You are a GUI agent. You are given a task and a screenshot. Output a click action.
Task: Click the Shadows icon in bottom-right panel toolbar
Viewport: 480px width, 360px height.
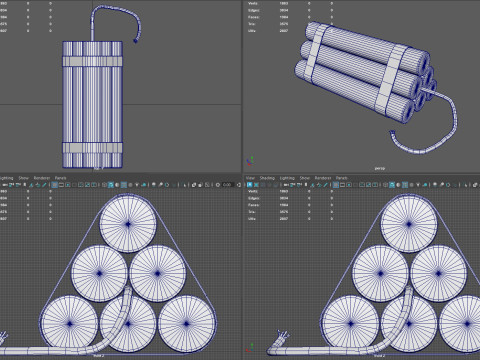click(425, 185)
